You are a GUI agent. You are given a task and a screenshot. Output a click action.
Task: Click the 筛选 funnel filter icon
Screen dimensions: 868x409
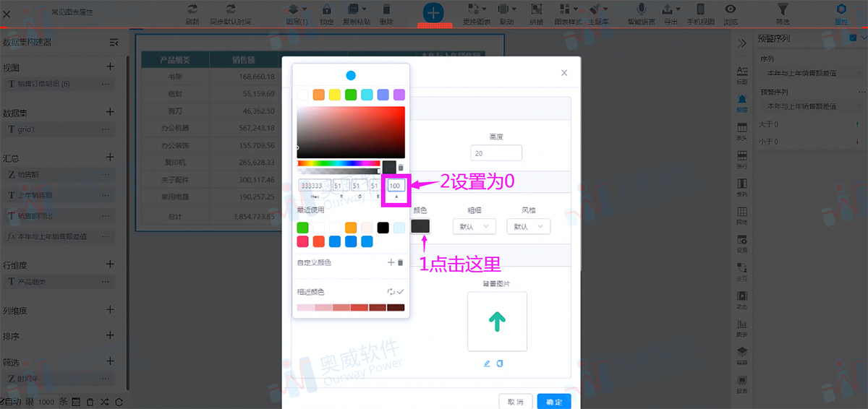pos(783,9)
